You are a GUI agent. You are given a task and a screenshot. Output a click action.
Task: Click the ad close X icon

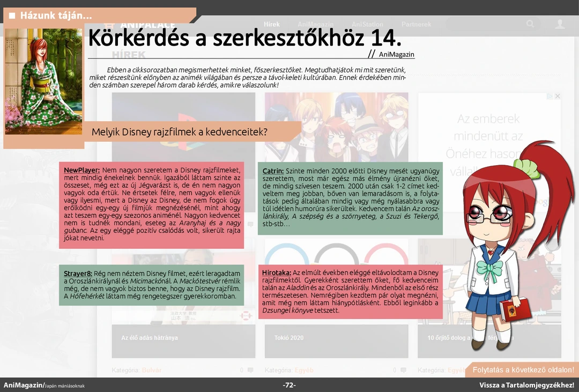pyautogui.click(x=558, y=96)
